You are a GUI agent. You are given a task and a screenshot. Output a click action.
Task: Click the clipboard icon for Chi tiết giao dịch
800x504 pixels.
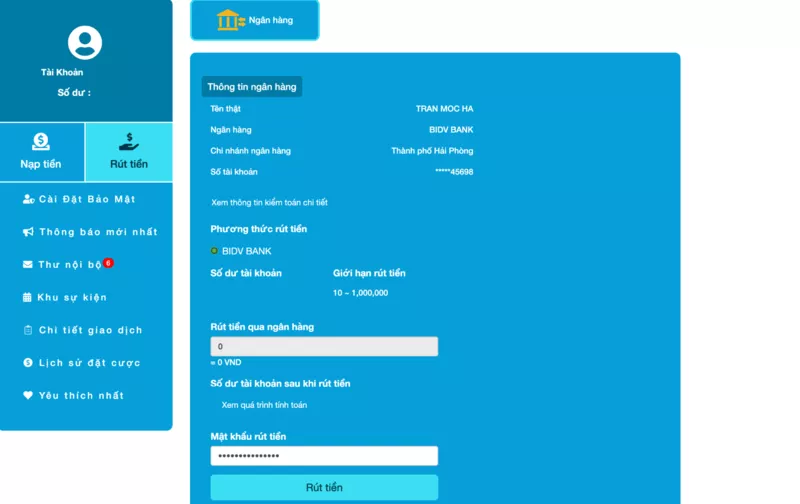click(x=28, y=330)
